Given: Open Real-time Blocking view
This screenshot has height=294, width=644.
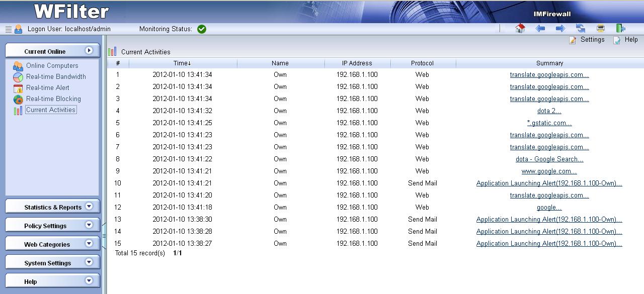Looking at the screenshot, I should (x=53, y=99).
